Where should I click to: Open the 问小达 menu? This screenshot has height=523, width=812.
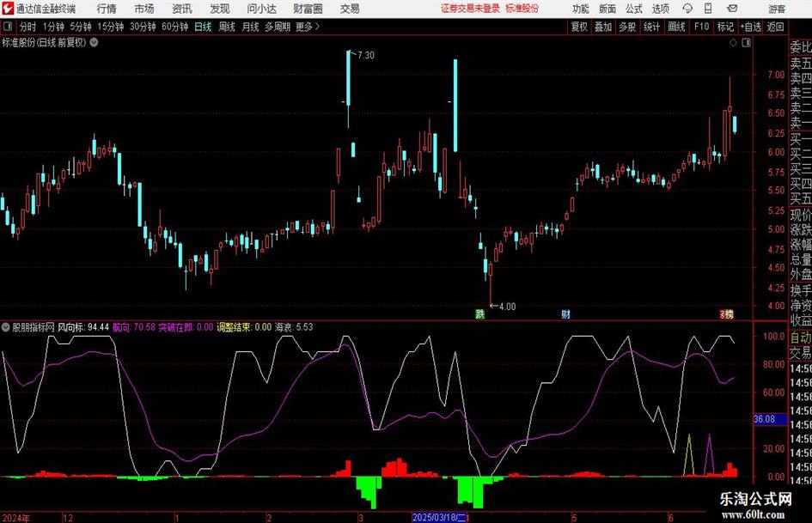click(261, 9)
